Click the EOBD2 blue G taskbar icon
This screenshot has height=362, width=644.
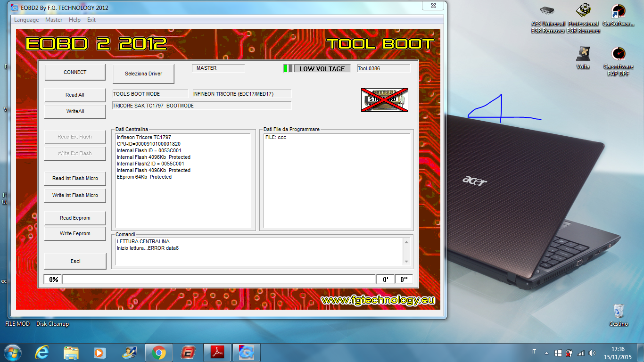coord(247,352)
